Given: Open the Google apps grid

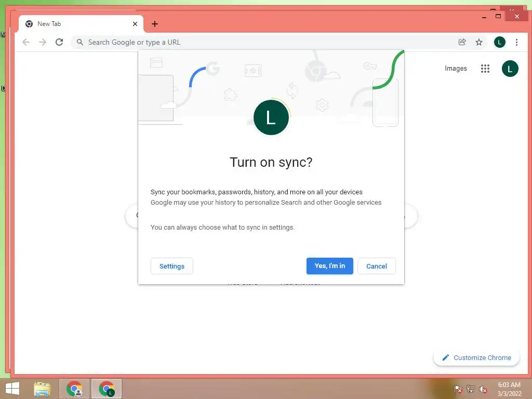Looking at the screenshot, I should (x=485, y=69).
